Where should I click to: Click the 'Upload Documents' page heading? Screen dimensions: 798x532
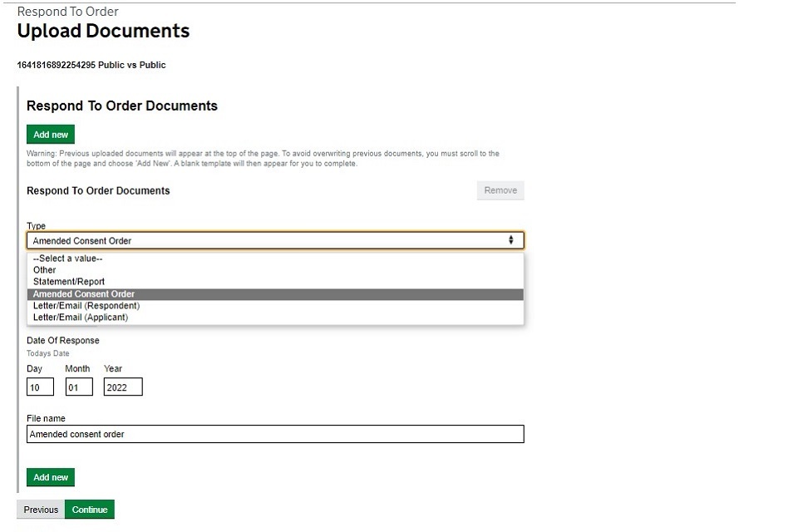coord(103,32)
